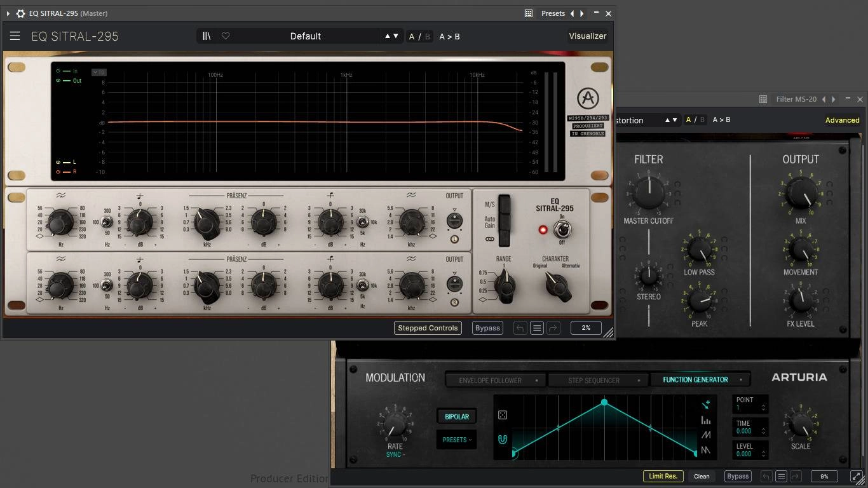The height and width of the screenshot is (488, 868).
Task: Select the double saw draw icon
Action: [706, 451]
